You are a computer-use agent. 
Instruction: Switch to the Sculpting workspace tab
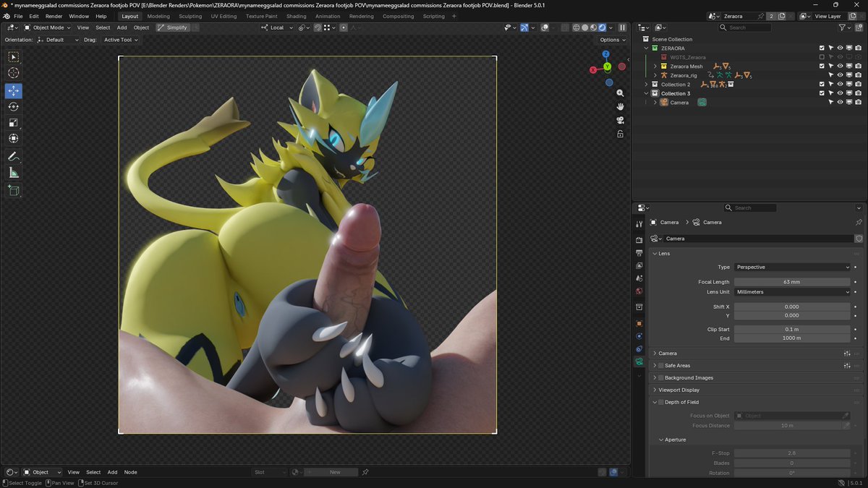(190, 16)
